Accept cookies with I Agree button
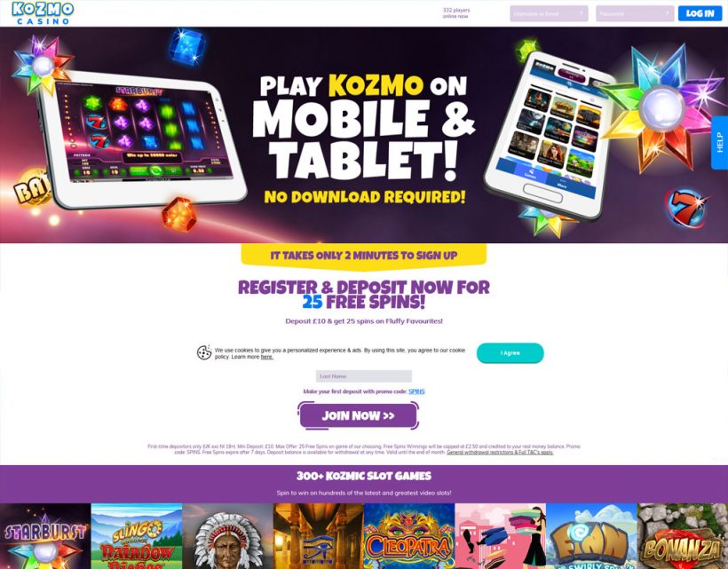Screen dimensions: 728x569 pos(510,352)
